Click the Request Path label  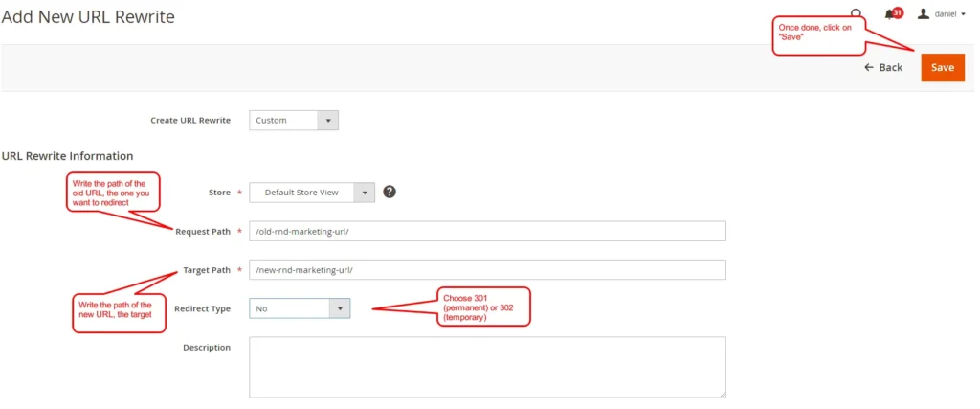click(203, 232)
